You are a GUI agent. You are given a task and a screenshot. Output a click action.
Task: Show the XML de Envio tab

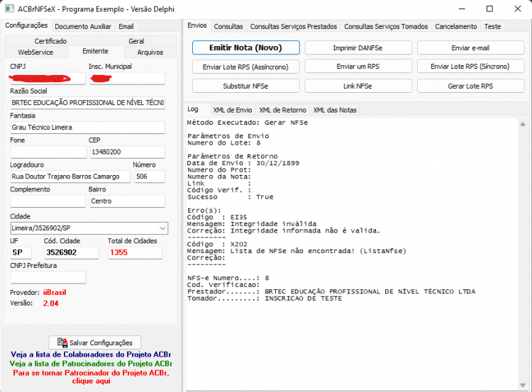pyautogui.click(x=233, y=110)
